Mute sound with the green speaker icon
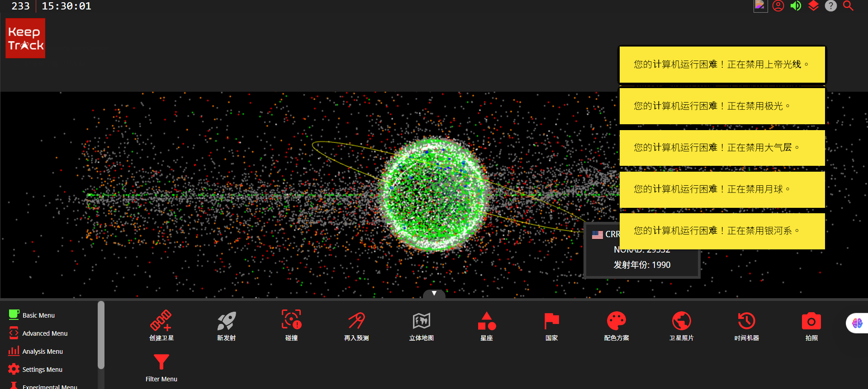The height and width of the screenshot is (389, 868). click(796, 6)
